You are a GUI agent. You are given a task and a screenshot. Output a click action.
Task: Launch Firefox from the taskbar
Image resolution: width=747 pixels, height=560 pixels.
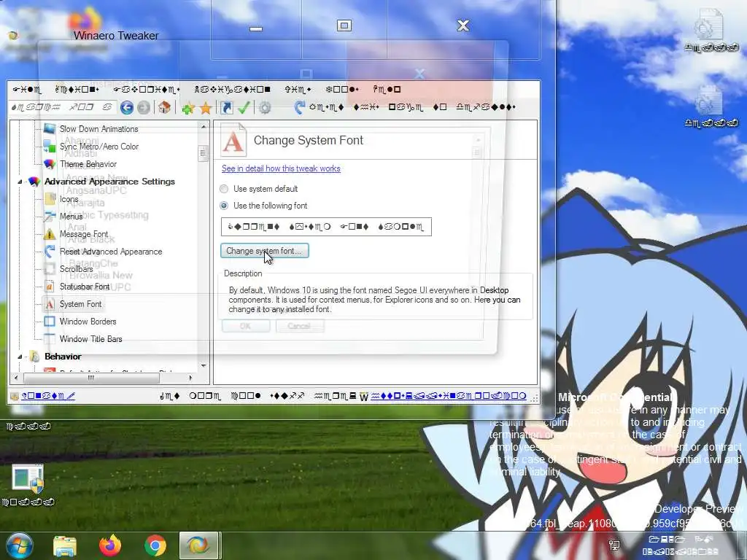point(110,545)
